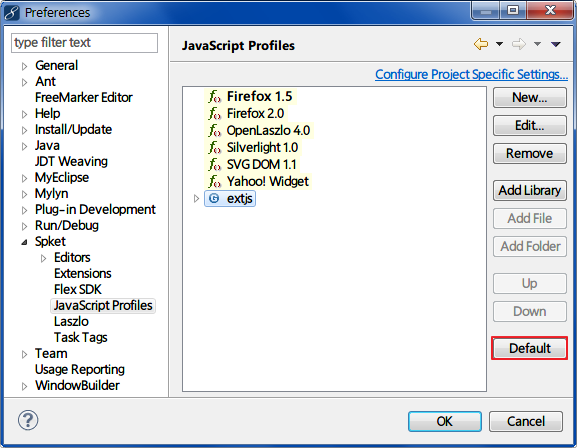Open the help question mark icon
The height and width of the screenshot is (448, 577).
[28, 420]
